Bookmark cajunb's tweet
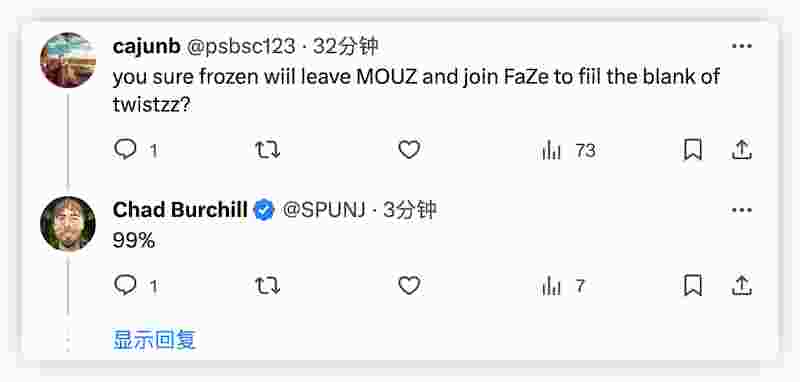Screen dimensions: 800x382 point(692,150)
